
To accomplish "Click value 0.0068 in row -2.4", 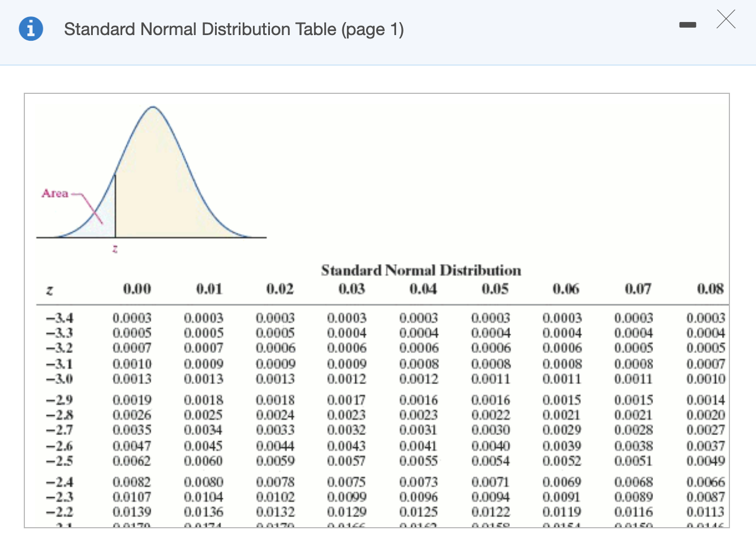I will (x=634, y=482).
